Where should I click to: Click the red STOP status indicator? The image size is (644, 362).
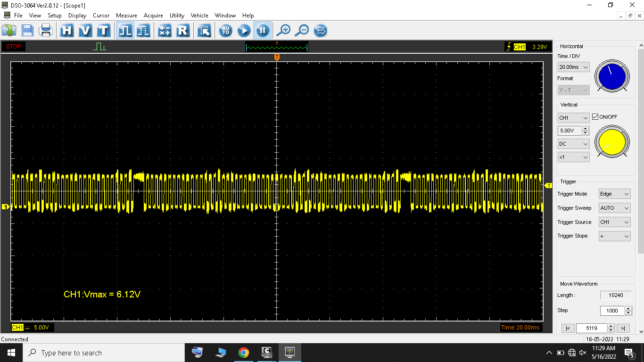(x=14, y=47)
